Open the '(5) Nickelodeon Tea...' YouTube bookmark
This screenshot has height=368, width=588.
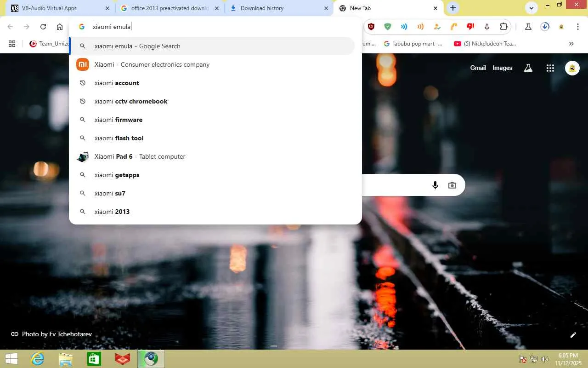pos(485,44)
